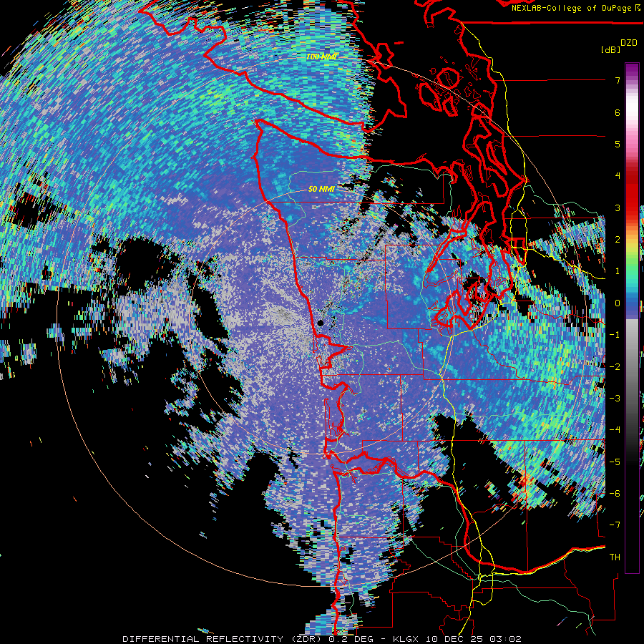This screenshot has height=644, width=644.
Task: Click the -6 value on the scale
Action: pos(615,494)
